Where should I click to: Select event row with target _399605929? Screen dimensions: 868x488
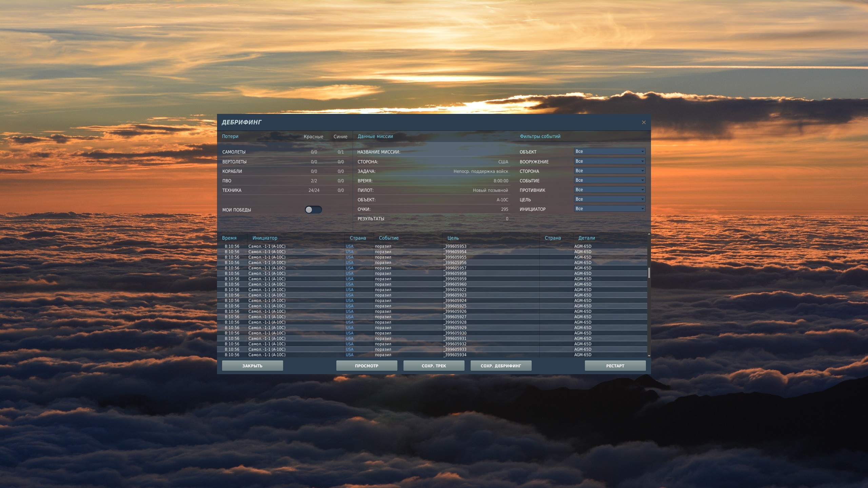pyautogui.click(x=432, y=328)
